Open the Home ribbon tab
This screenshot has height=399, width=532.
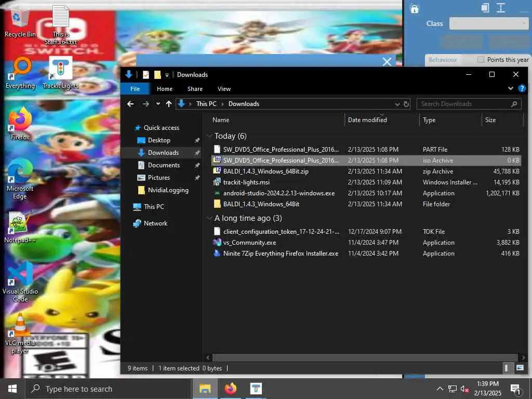point(165,89)
